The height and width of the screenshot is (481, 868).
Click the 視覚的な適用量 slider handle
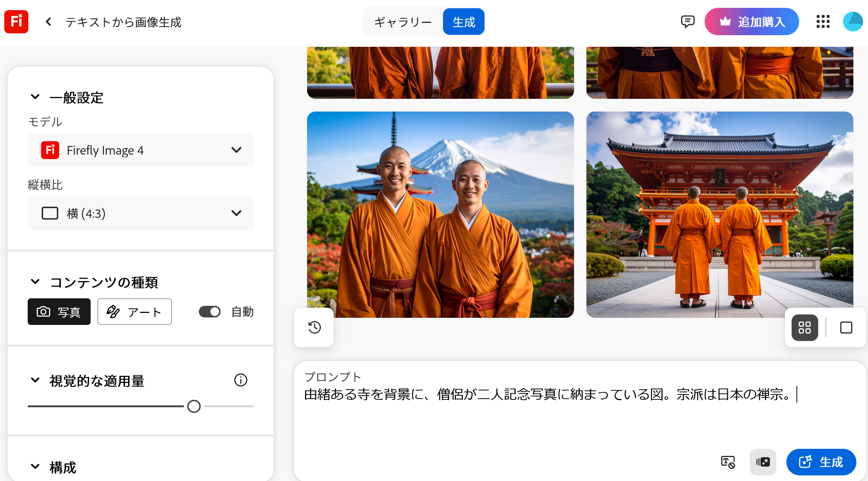pyautogui.click(x=194, y=406)
